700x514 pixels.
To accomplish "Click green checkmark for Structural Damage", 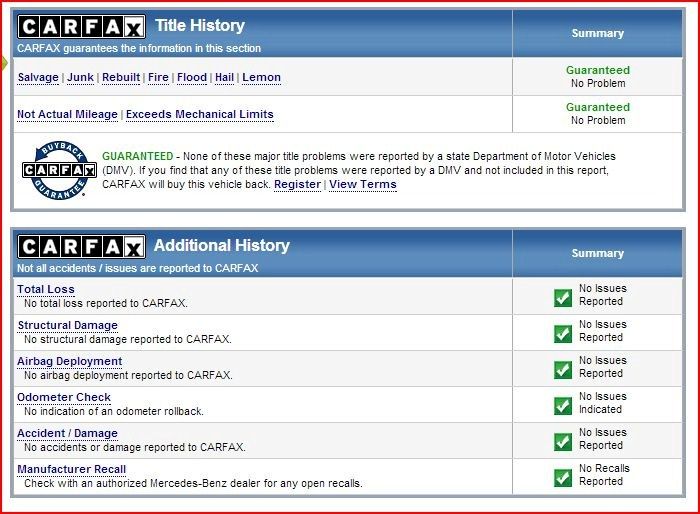I will pyautogui.click(x=562, y=334).
